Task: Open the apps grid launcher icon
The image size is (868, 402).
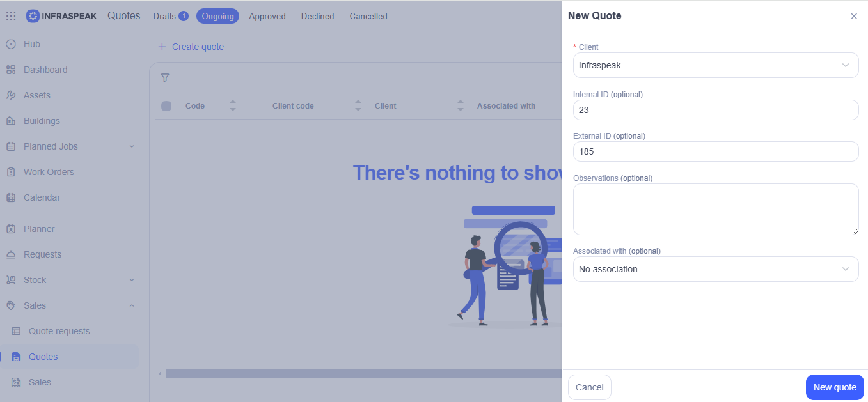Action: tap(11, 16)
